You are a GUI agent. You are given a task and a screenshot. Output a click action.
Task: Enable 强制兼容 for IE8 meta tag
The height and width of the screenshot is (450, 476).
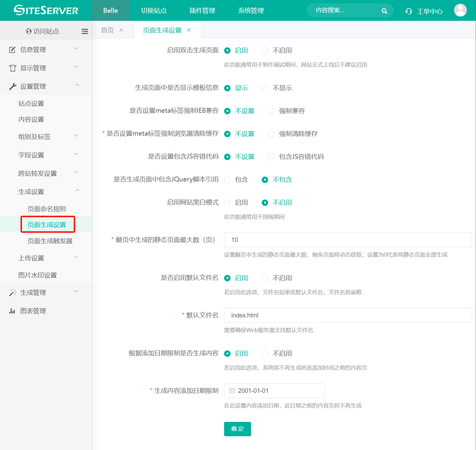(x=271, y=111)
